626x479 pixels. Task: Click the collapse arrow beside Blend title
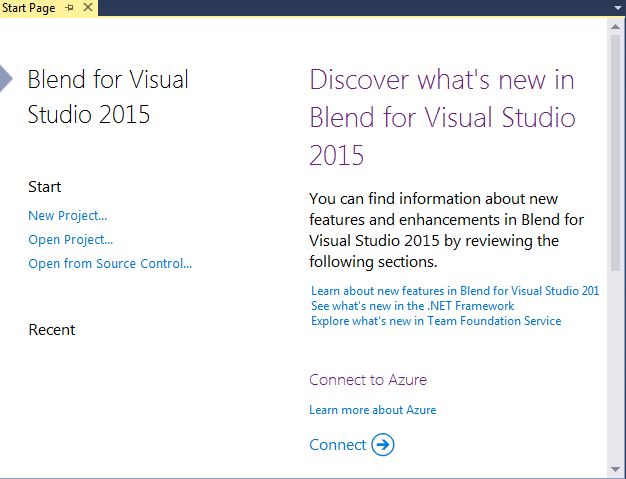(6, 79)
